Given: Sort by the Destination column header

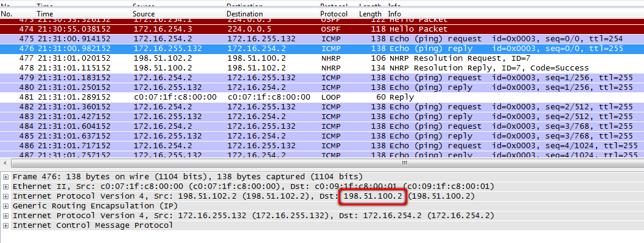Looking at the screenshot, I should point(271,14).
